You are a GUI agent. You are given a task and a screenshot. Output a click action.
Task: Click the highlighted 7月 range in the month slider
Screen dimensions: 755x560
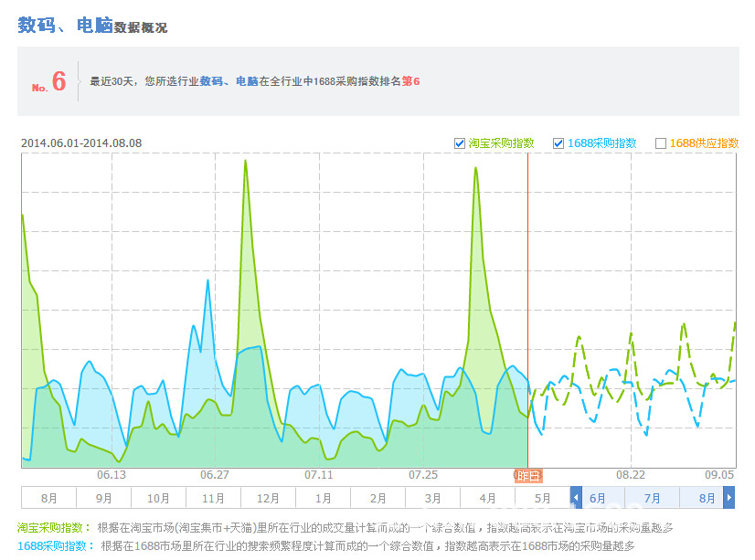(652, 498)
